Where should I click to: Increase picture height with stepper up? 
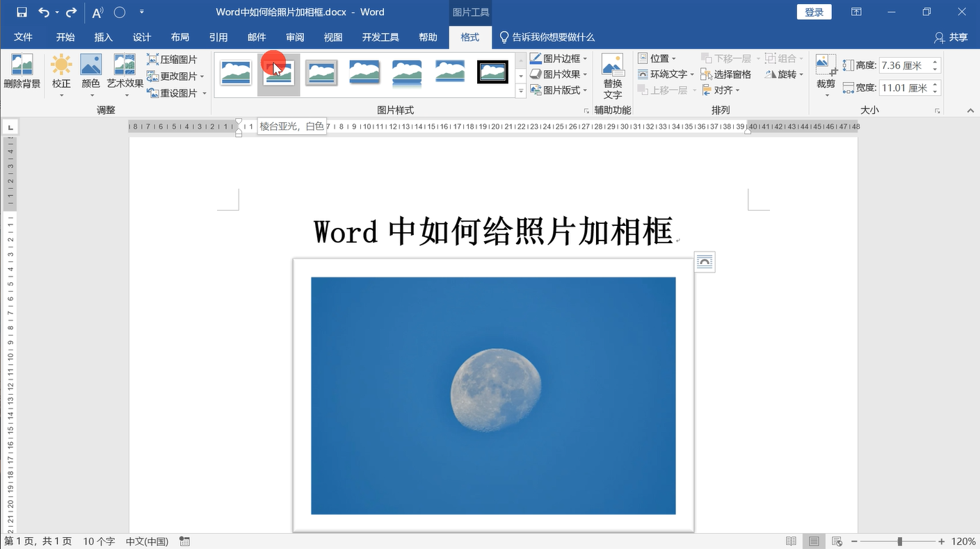pos(935,62)
